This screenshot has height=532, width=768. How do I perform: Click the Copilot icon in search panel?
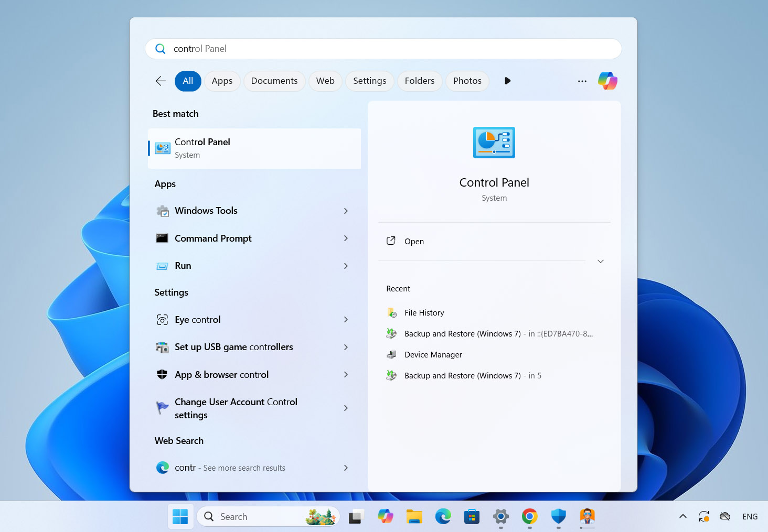(x=607, y=81)
